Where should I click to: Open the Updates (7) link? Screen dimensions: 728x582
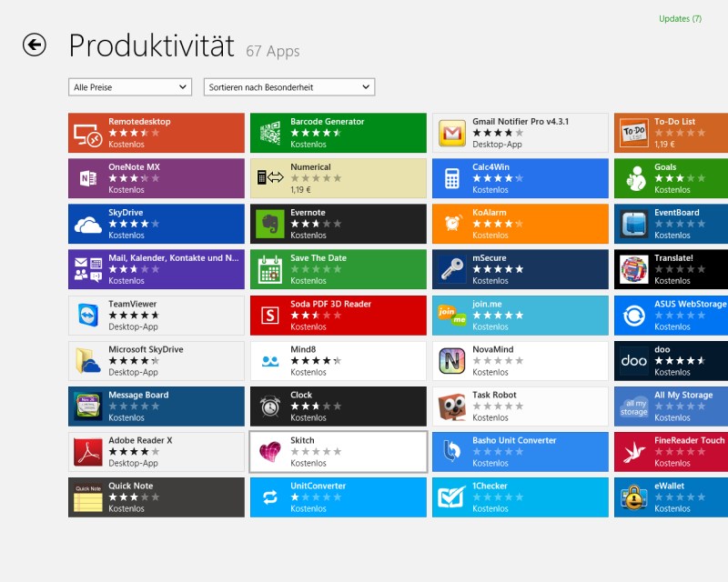pos(680,18)
